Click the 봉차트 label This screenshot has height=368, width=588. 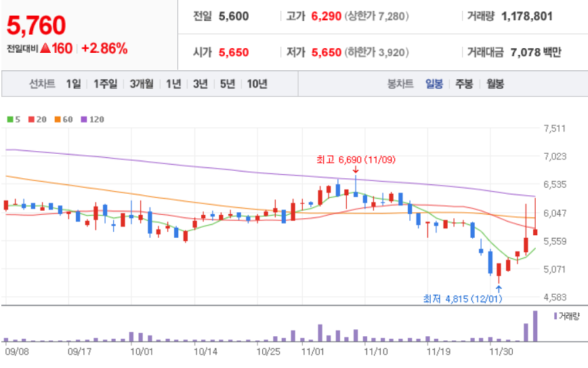coord(400,83)
